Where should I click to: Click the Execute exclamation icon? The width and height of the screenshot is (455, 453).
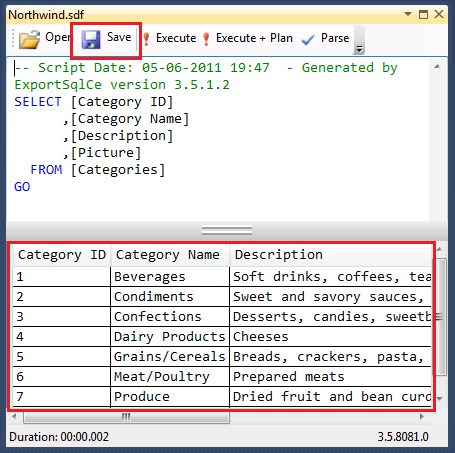click(x=146, y=39)
